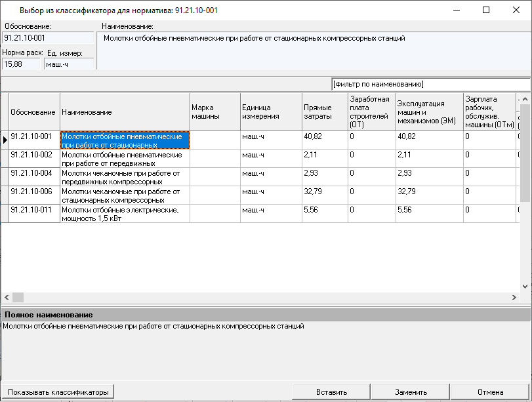Click the Вставить button

coord(331,392)
